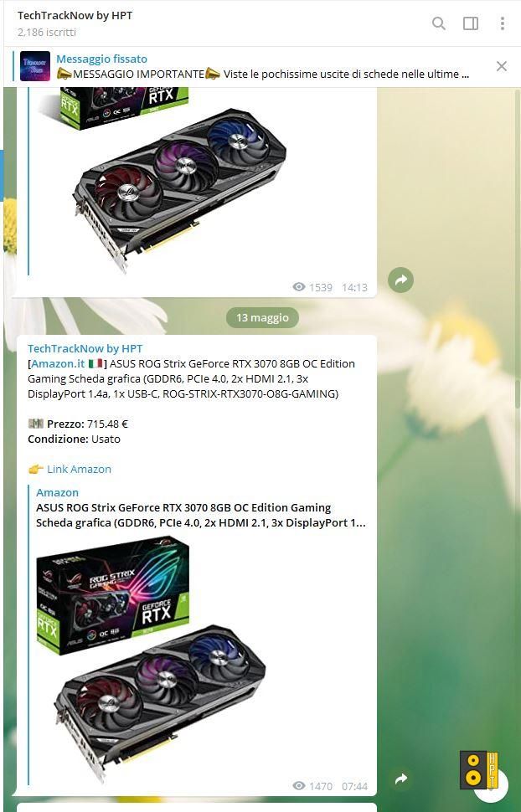Screen dimensions: 521x812
Task: Click the scroll-to-bottom round button
Action: click(x=490, y=784)
